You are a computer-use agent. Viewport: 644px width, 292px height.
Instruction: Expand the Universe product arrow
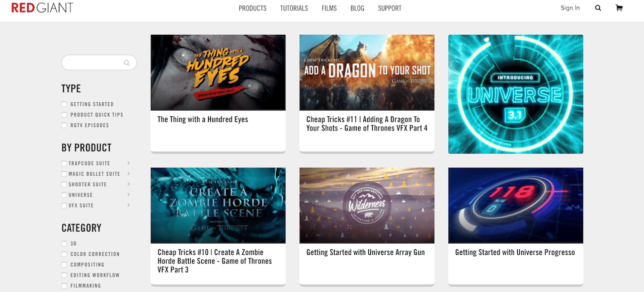129,195
